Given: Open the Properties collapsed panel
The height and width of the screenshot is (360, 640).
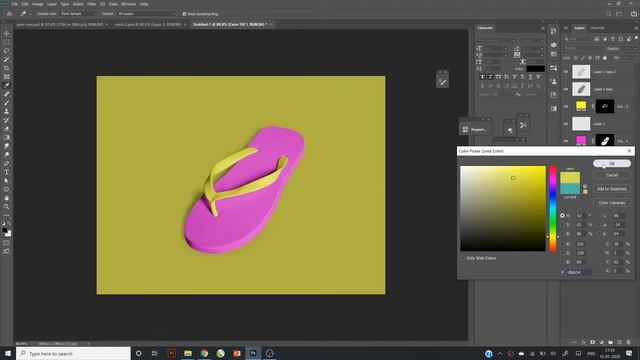Looking at the screenshot, I should 475,129.
